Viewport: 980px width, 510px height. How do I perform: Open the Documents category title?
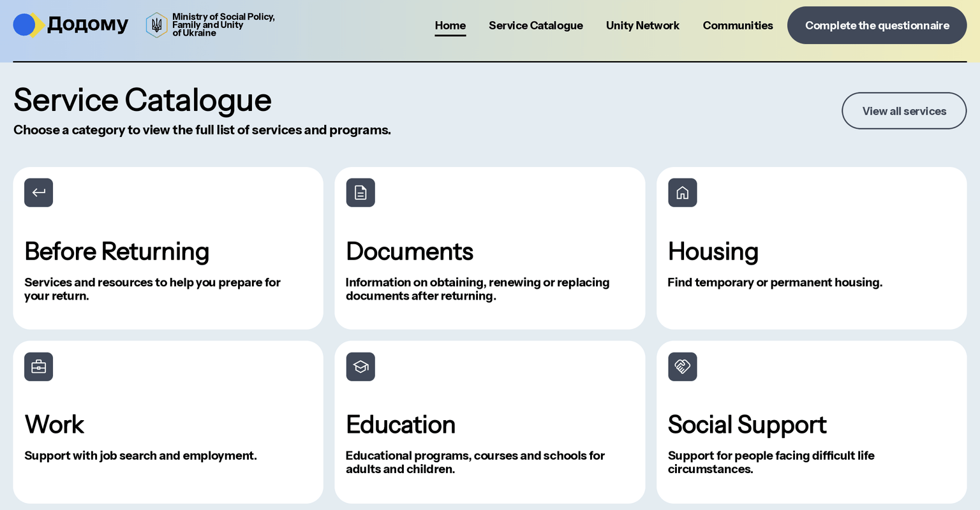pyautogui.click(x=410, y=251)
